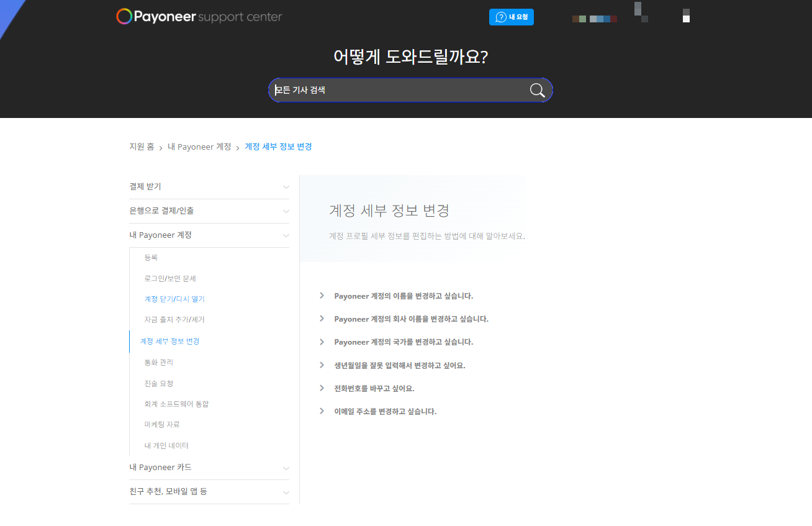
Task: Open article 생년월일을 잘못 입력해서 변경하고 싶어요
Action: coord(400,365)
